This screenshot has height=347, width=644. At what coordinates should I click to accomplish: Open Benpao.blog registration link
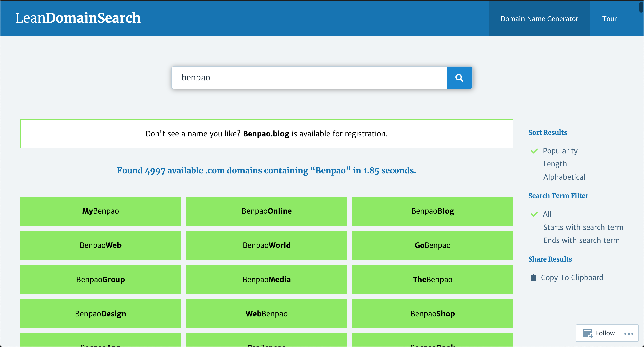[266, 134]
